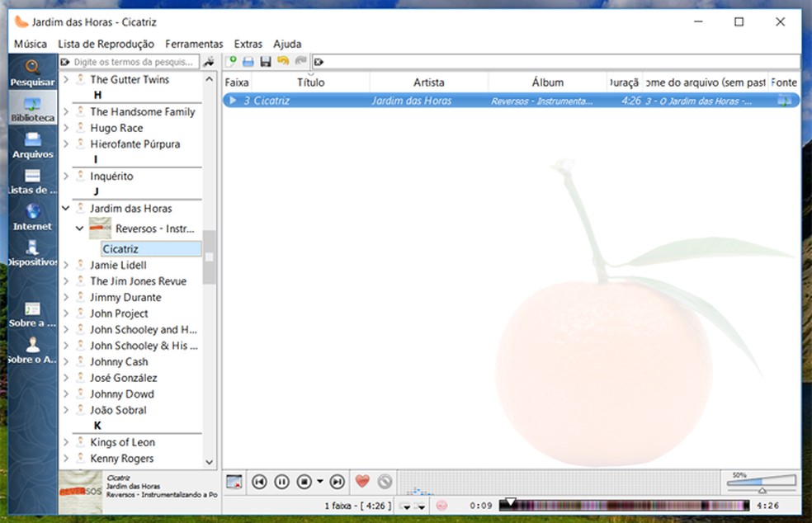Expand the Johnny Dowd artist node

click(66, 393)
